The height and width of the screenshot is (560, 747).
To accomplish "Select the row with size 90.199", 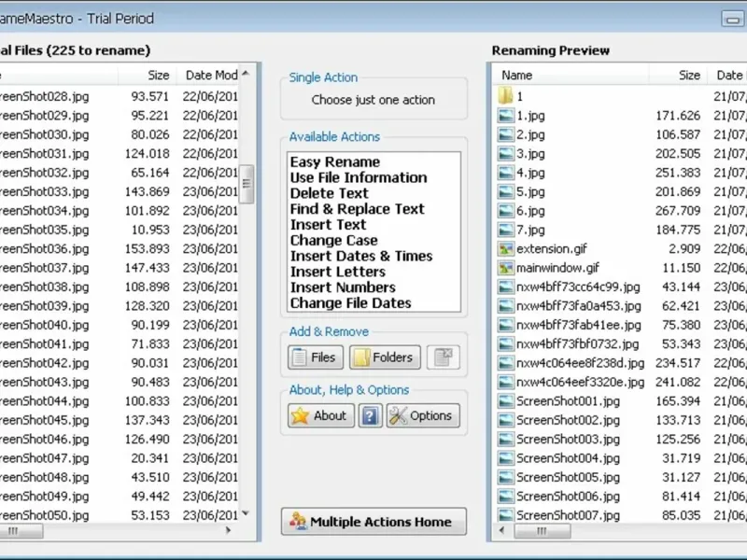I will tap(120, 325).
